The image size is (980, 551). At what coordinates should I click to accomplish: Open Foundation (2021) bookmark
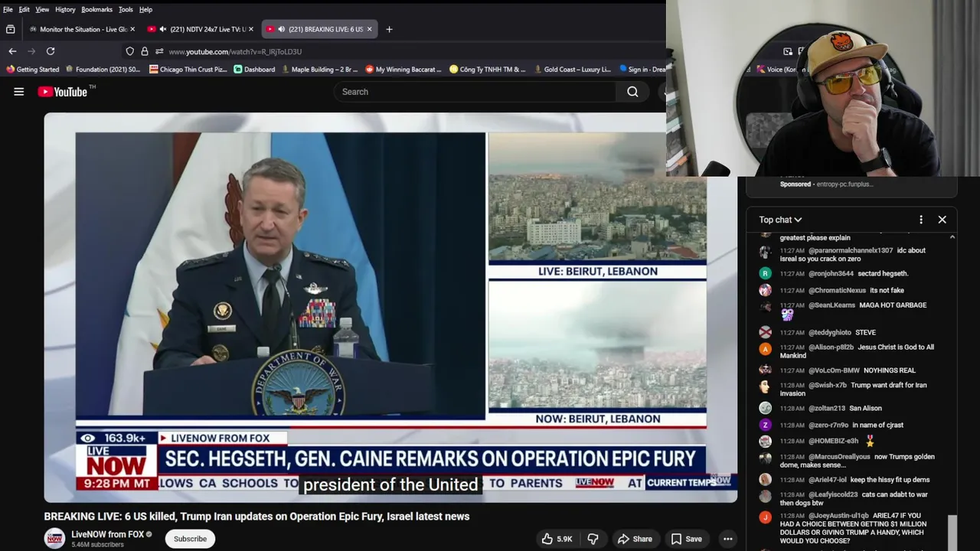[103, 69]
